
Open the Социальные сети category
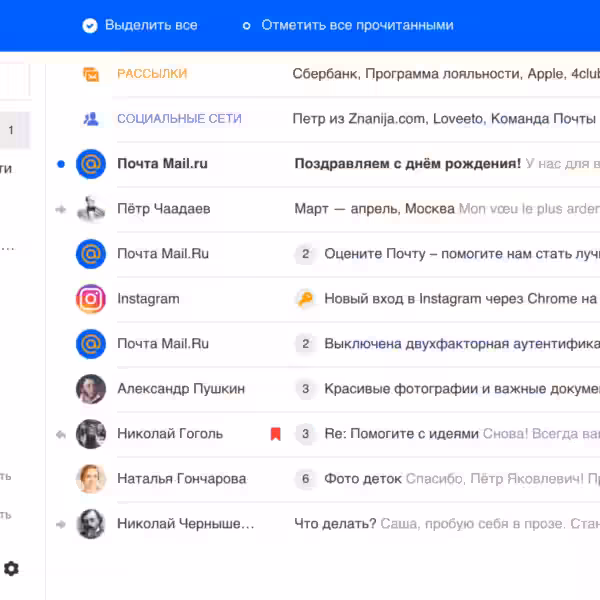pos(179,119)
